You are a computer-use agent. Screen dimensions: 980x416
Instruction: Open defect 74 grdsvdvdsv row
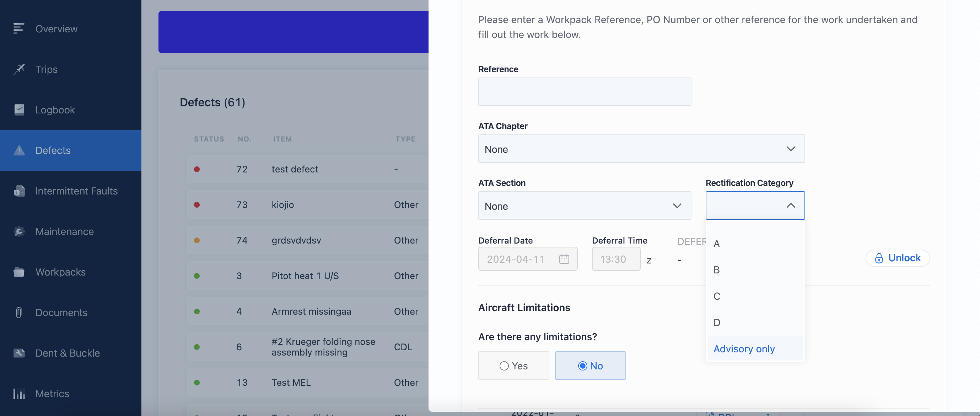click(308, 240)
